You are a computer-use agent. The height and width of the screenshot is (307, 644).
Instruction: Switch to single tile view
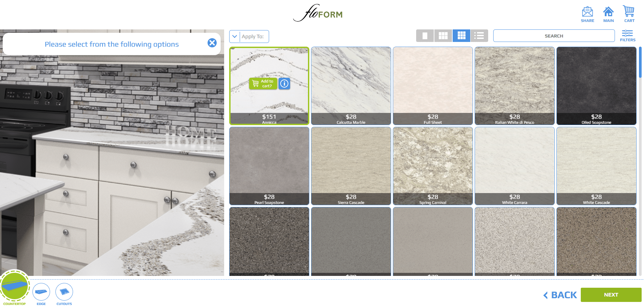click(x=425, y=36)
